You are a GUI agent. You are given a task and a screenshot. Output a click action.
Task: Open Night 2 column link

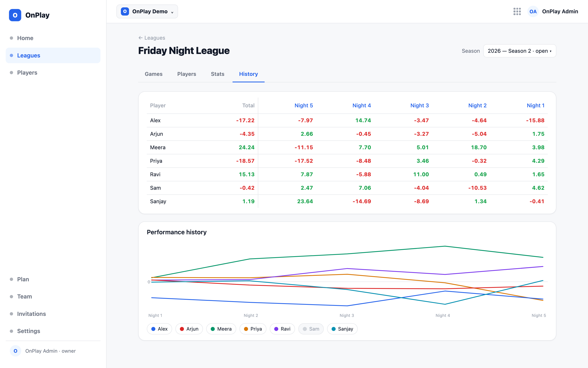click(x=477, y=105)
